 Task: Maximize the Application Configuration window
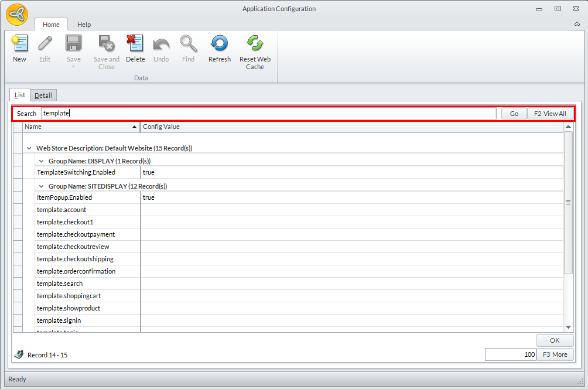click(558, 9)
